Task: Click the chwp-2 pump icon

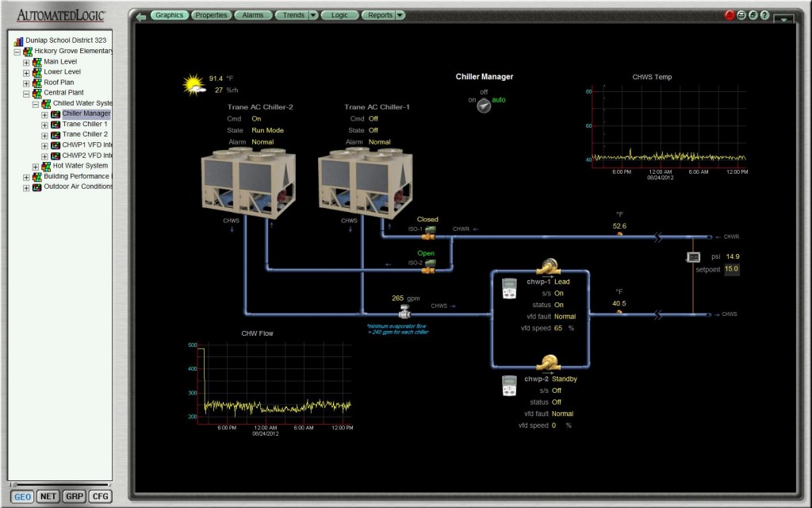Action: (x=548, y=363)
